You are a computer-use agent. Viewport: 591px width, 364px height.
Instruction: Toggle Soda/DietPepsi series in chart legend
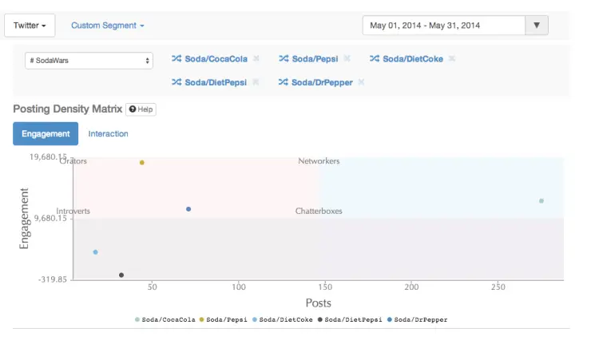[x=351, y=319]
